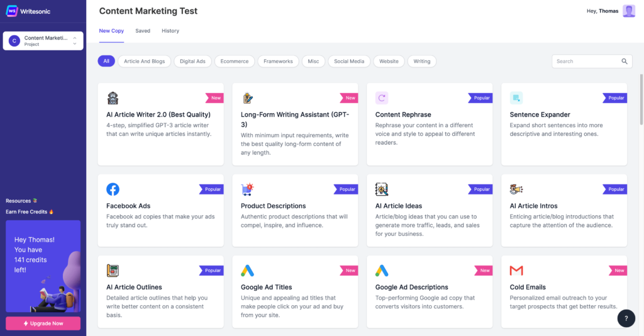Click the Sentence Expander description text
The width and height of the screenshot is (644, 336).
click(x=557, y=130)
